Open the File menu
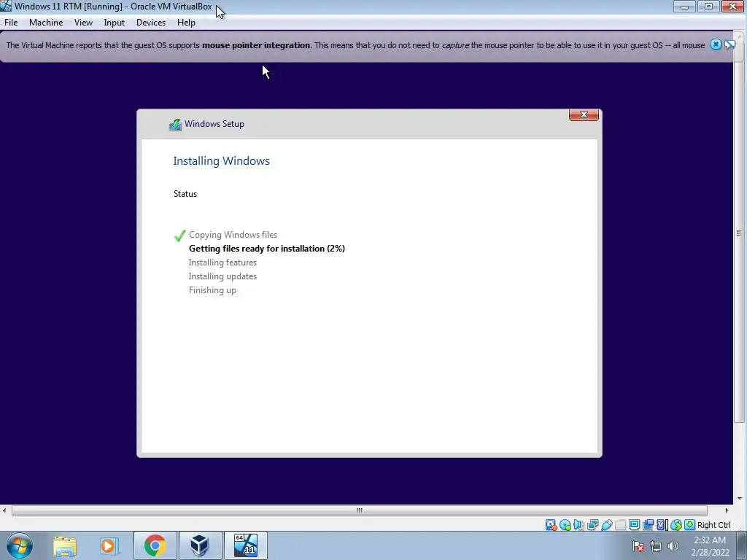747x560 pixels. pyautogui.click(x=11, y=23)
